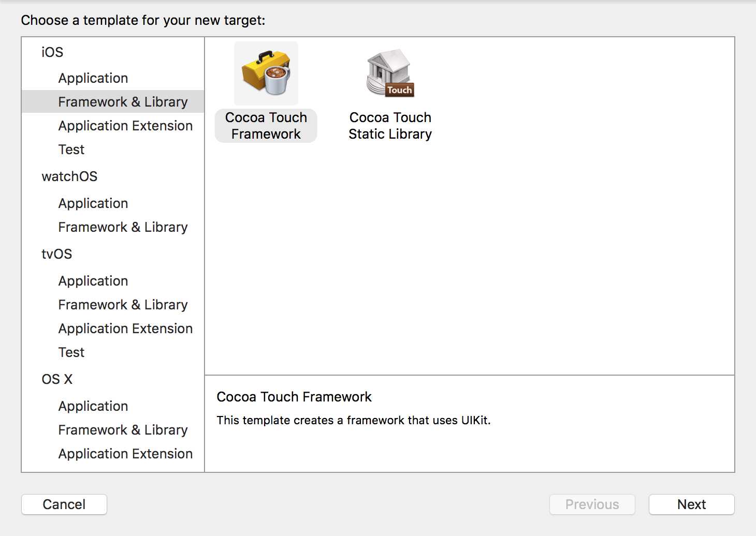The width and height of the screenshot is (756, 536).
Task: Choose Application under tvOS
Action: click(93, 281)
